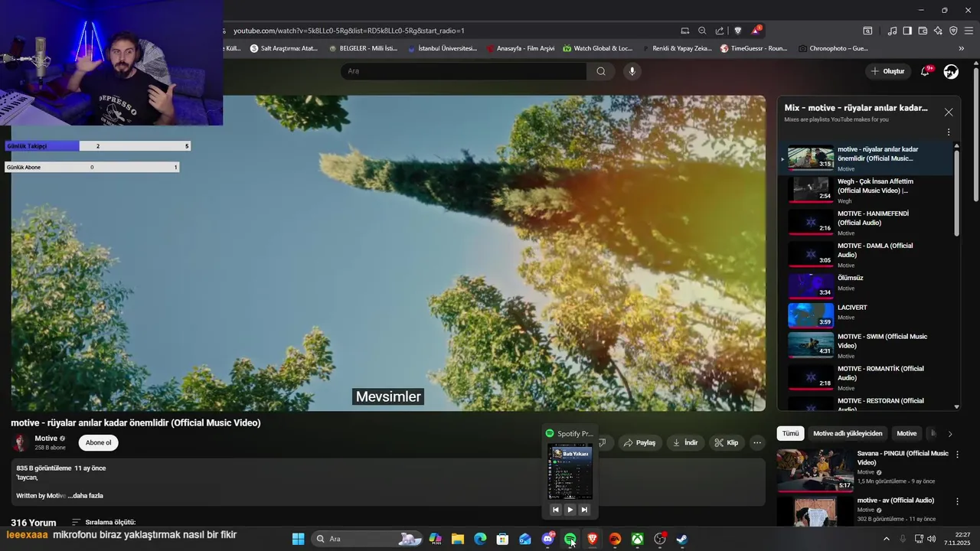
Task: Click the Abone ol subscribe button
Action: pyautogui.click(x=98, y=442)
